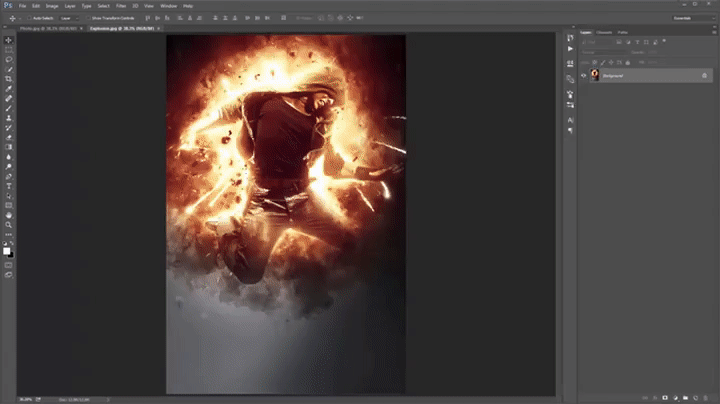Select the Move tool
The width and height of the screenshot is (720, 404).
[9, 40]
